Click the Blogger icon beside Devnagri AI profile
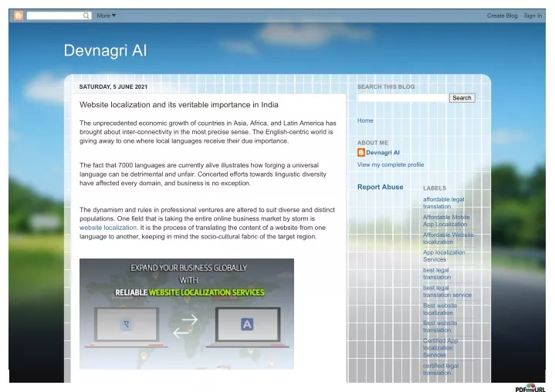Image resolution: width=555 pixels, height=392 pixels. [x=361, y=153]
